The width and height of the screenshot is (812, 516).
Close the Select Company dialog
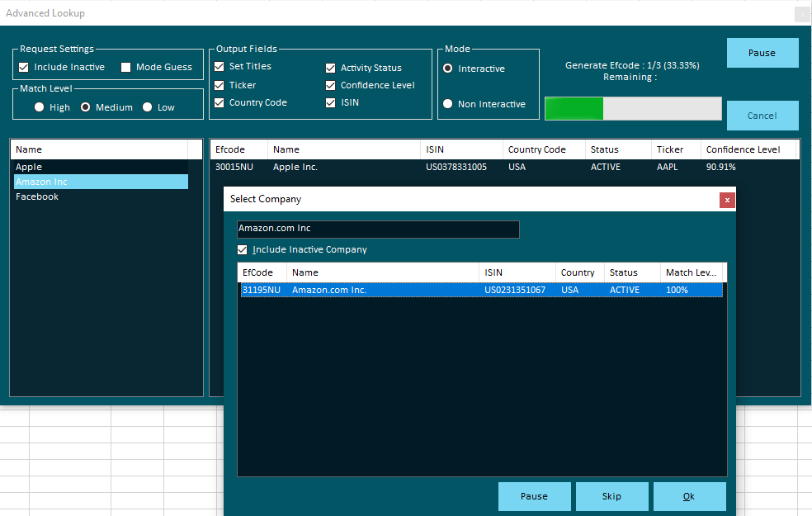(x=727, y=200)
